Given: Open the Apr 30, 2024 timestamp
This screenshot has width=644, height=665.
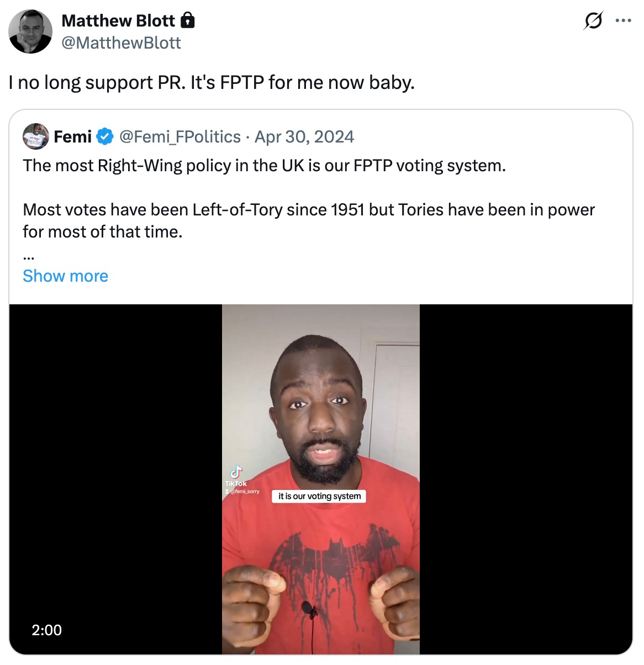Looking at the screenshot, I should point(304,136).
